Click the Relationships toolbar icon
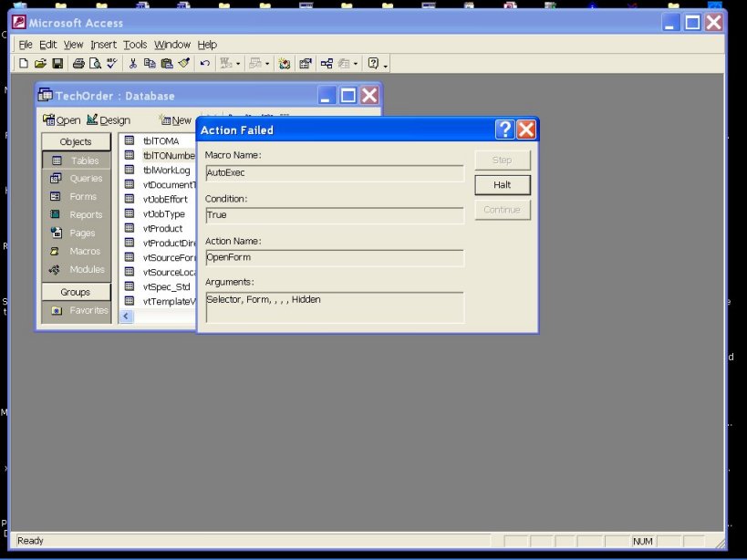 [x=327, y=63]
